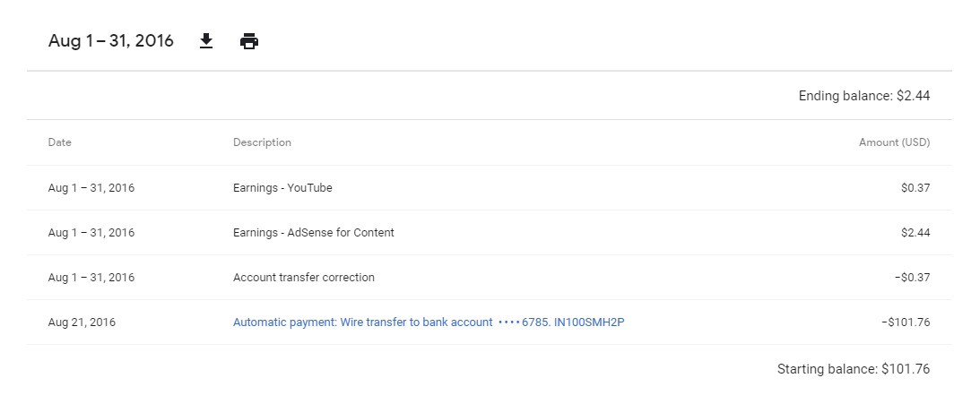Open the Automatic payment wire transfer link
This screenshot has width=980, height=404.
[x=429, y=322]
